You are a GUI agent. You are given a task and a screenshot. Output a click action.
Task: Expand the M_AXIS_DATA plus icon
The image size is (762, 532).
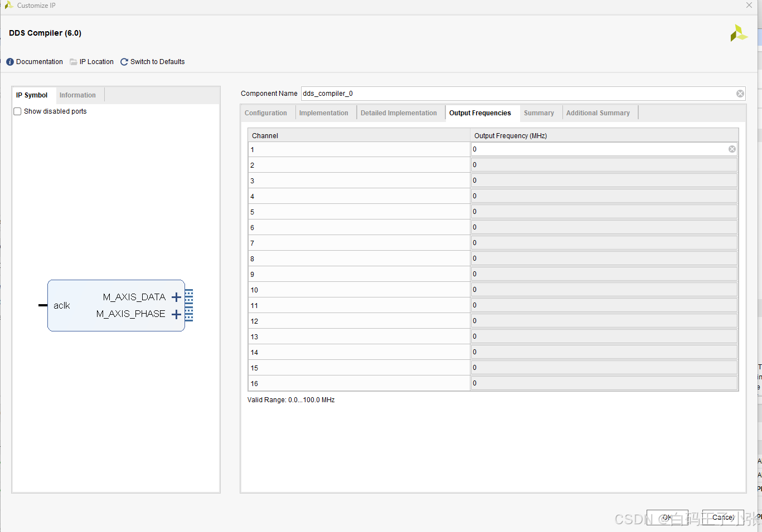click(176, 297)
